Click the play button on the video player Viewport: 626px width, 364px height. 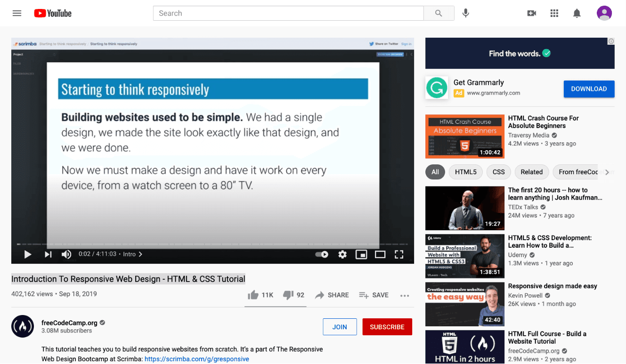coord(27,254)
